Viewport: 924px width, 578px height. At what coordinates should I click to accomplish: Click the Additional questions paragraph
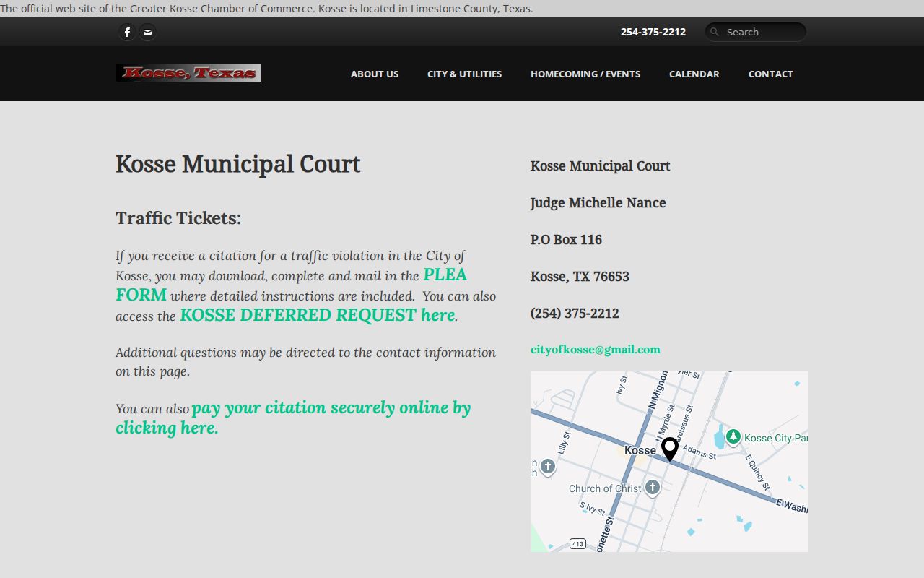[x=306, y=362]
